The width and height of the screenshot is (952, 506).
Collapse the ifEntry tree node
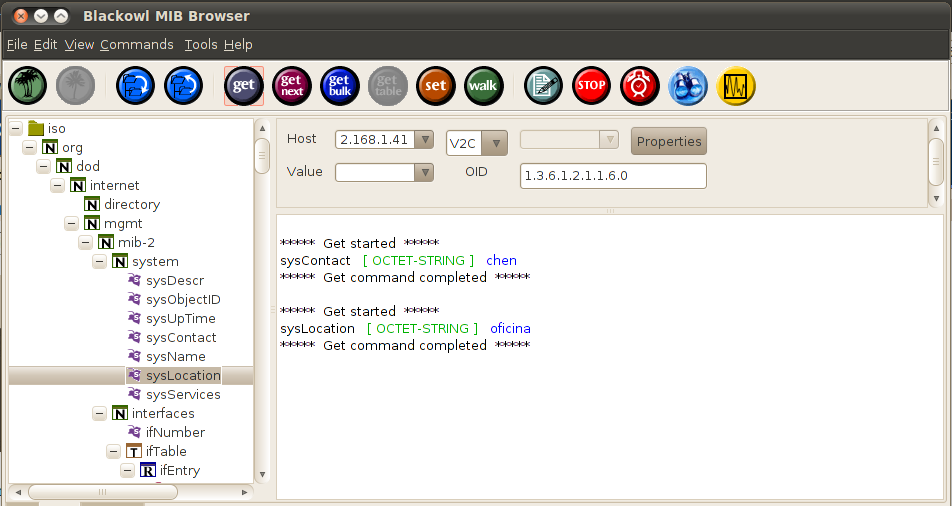tap(128, 470)
